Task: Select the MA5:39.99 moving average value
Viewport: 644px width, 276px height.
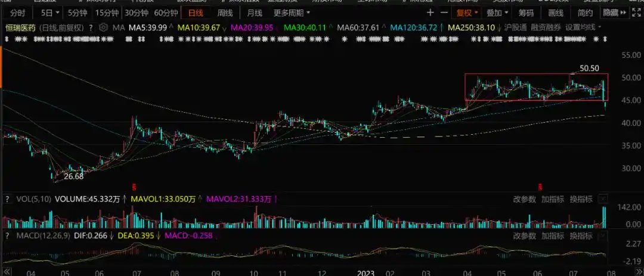Action: pos(147,29)
